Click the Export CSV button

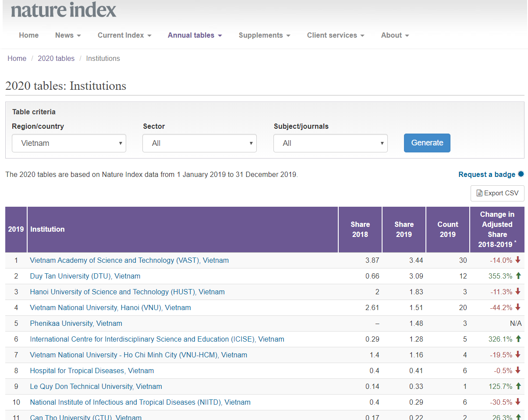(x=497, y=193)
